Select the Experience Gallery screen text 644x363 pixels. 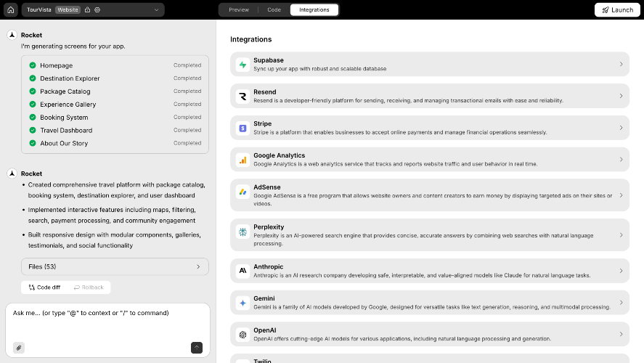[68, 105]
